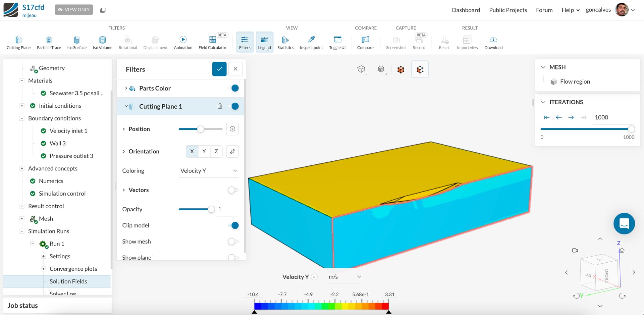The width and height of the screenshot is (644, 315).
Task: Select the Cutting Plane filter tool
Action: (x=18, y=43)
